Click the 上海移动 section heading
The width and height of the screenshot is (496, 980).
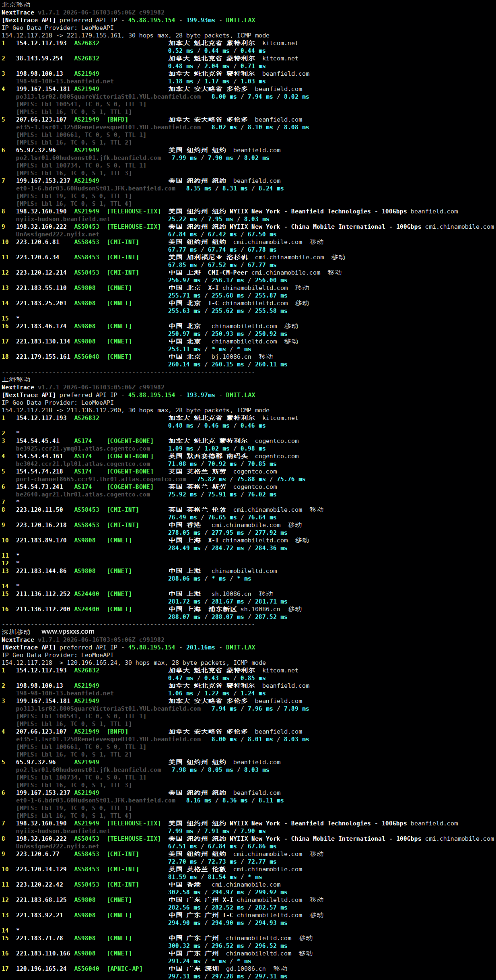point(16,380)
